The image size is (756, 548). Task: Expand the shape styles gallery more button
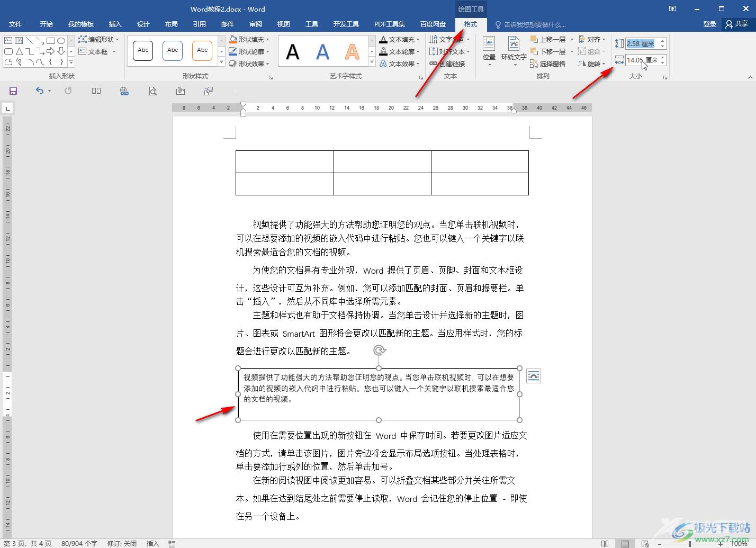coord(221,63)
